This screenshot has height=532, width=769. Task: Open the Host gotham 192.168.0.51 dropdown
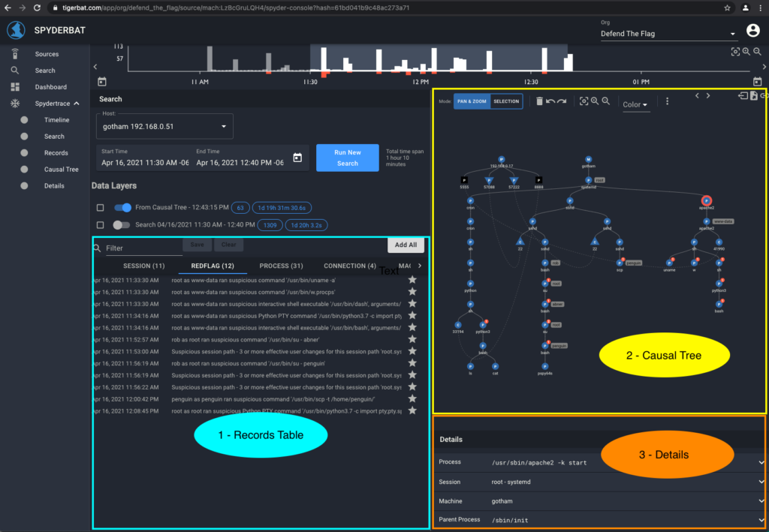point(164,126)
